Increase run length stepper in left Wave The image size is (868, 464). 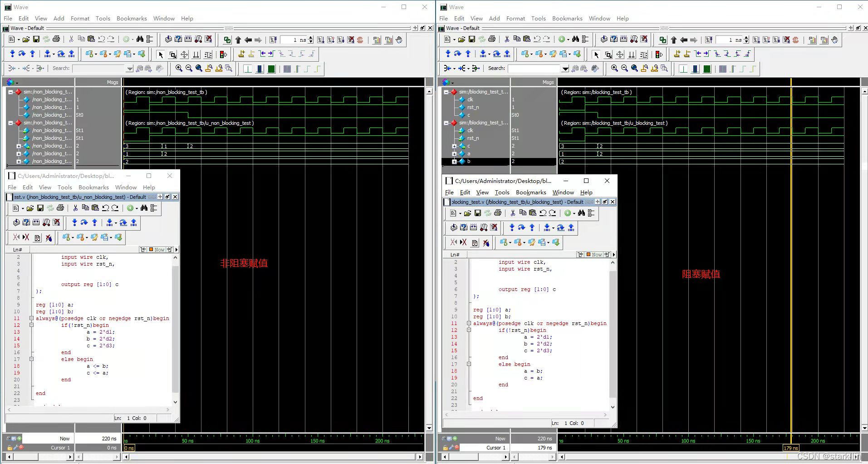point(311,38)
